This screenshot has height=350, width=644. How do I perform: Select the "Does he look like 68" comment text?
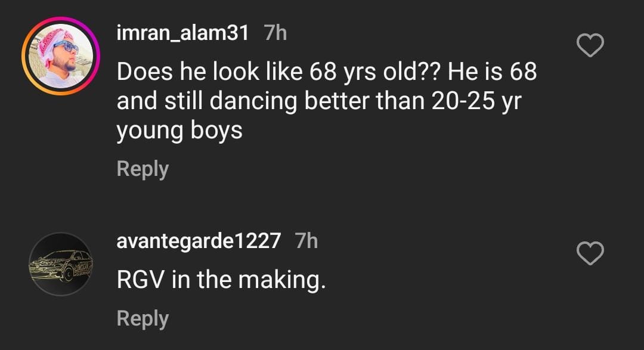(x=326, y=72)
